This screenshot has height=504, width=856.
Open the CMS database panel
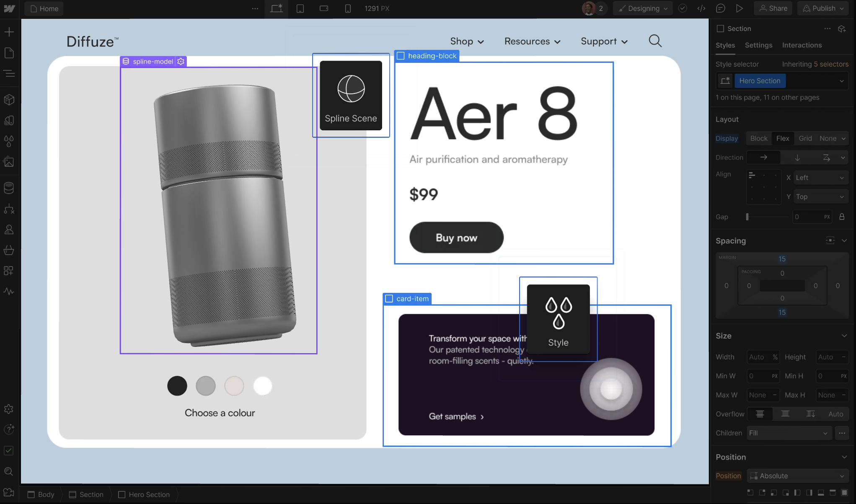coord(9,188)
